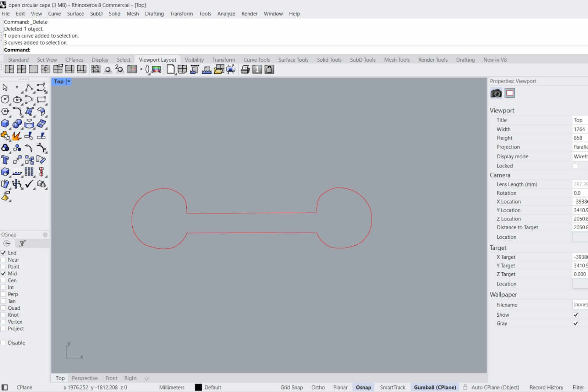Open the Top viewport dropdown arrow
Screen dimensions: 588x392
point(68,82)
